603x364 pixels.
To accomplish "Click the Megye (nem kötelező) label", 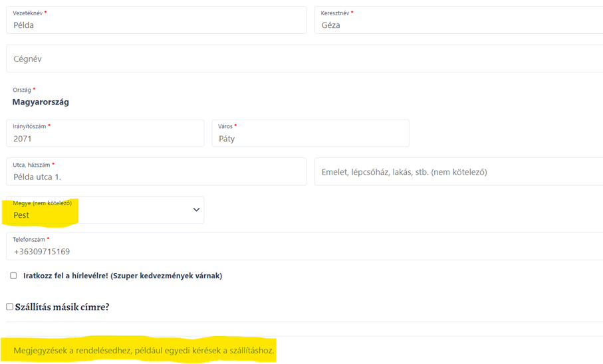I will [x=43, y=203].
